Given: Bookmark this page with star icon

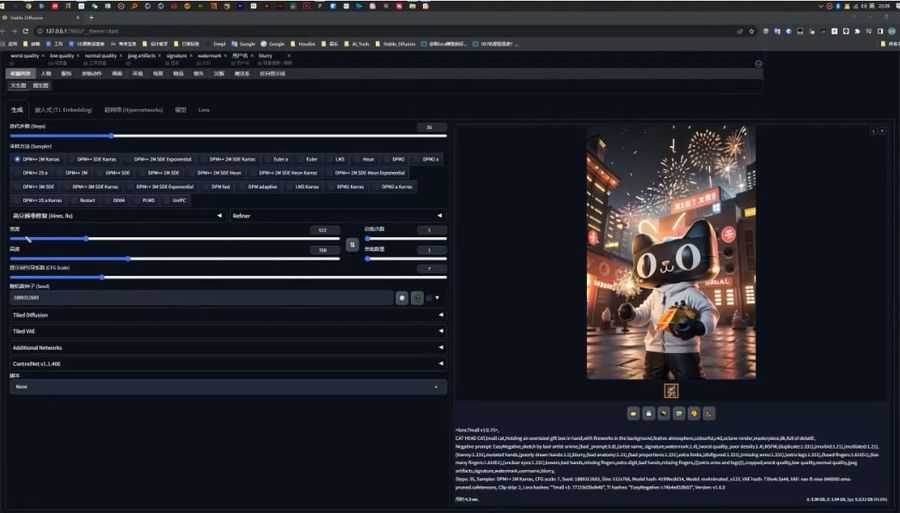Looking at the screenshot, I should [x=751, y=31].
